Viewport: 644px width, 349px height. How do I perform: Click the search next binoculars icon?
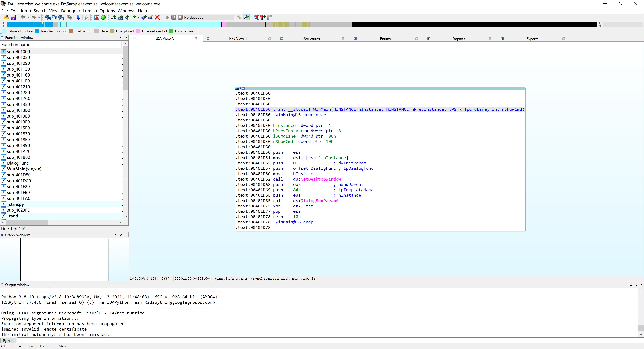click(x=69, y=17)
